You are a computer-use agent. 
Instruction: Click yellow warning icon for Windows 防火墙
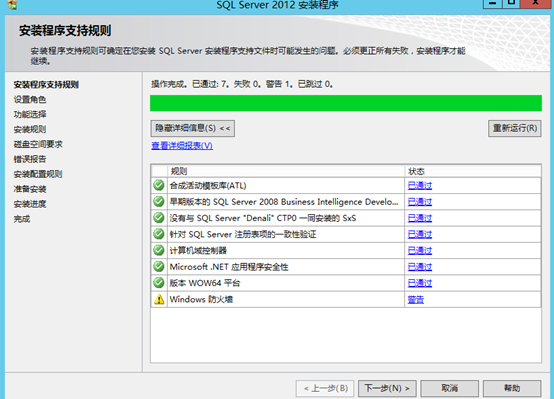159,299
